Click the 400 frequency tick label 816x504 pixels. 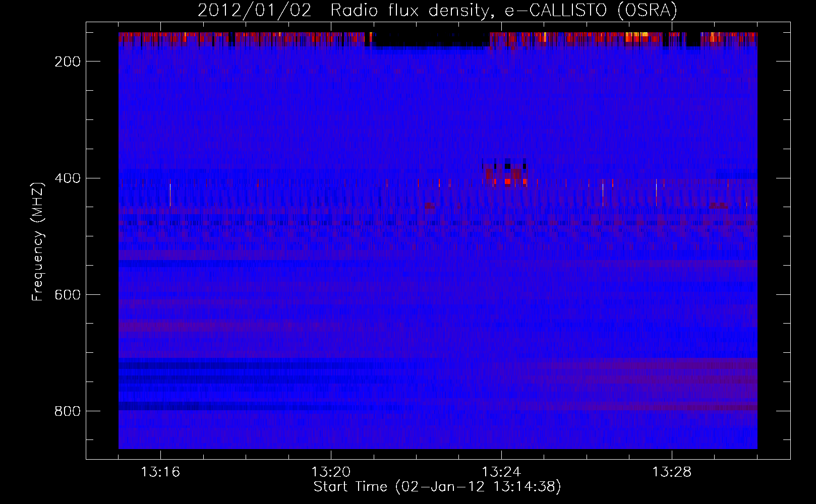click(68, 178)
